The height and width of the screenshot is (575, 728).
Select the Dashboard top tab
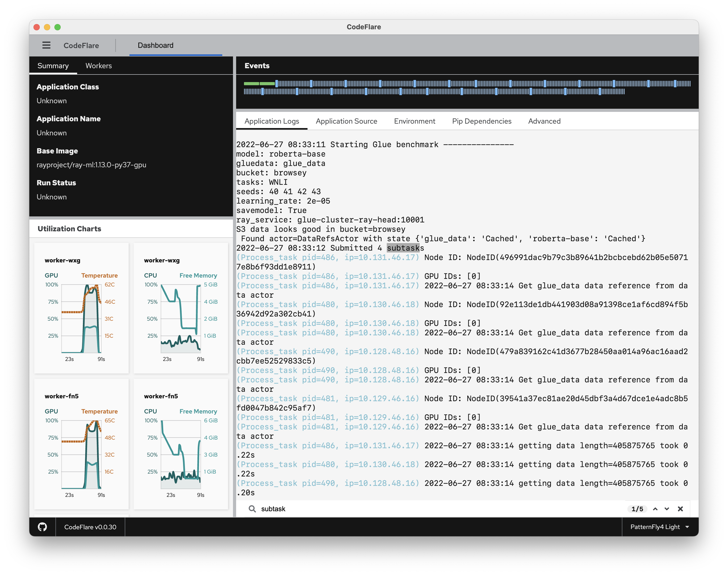pyautogui.click(x=155, y=45)
